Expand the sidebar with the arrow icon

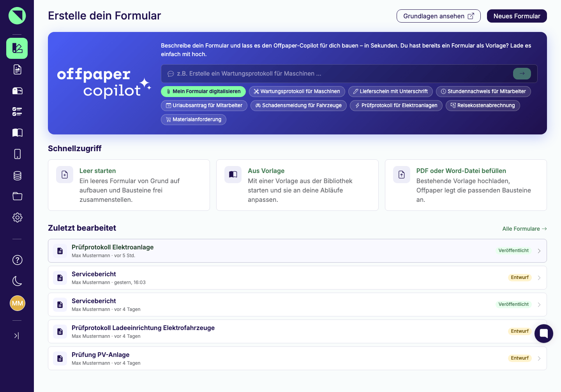pyautogui.click(x=17, y=335)
